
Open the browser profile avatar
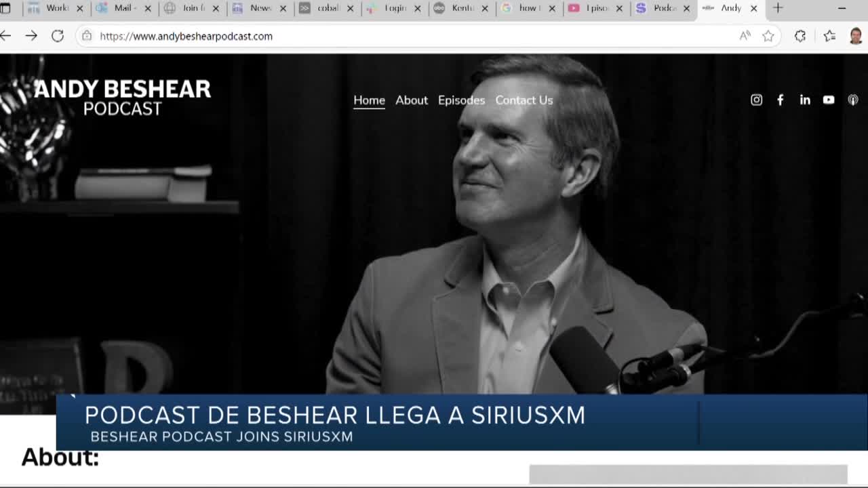point(856,36)
